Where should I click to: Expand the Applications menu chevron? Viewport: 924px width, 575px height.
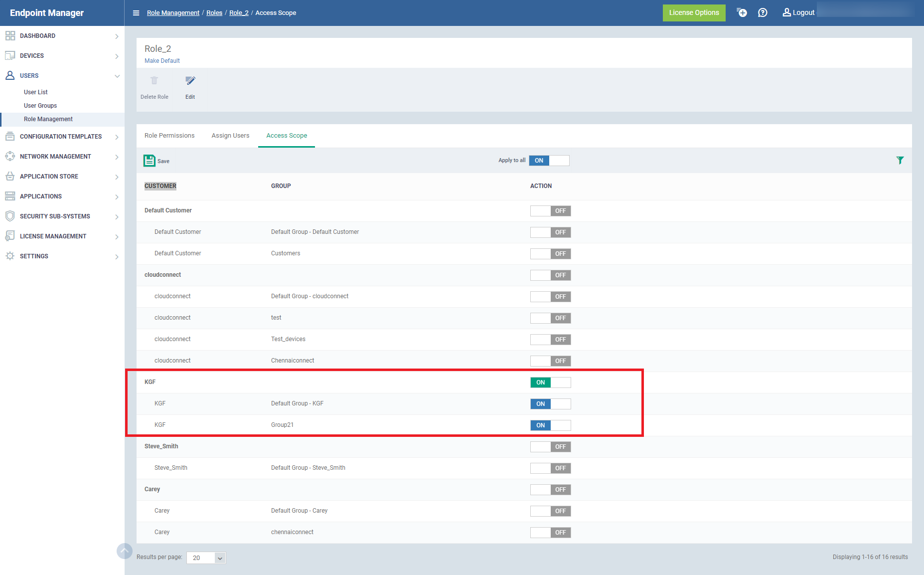coord(117,197)
